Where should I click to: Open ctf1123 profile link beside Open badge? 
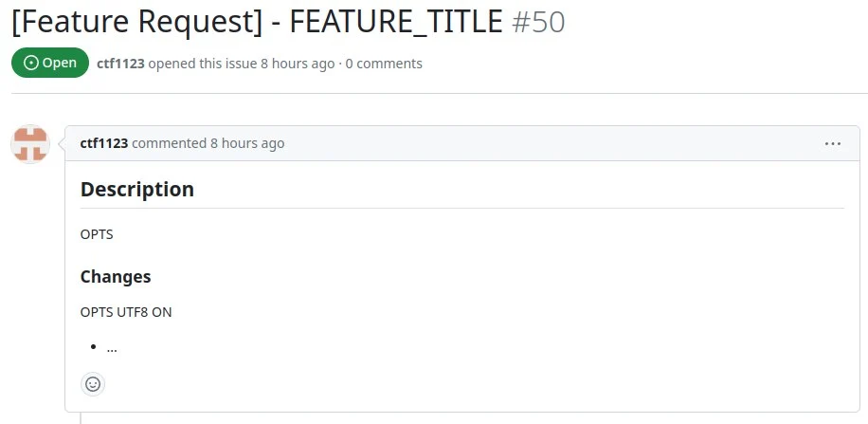click(119, 64)
